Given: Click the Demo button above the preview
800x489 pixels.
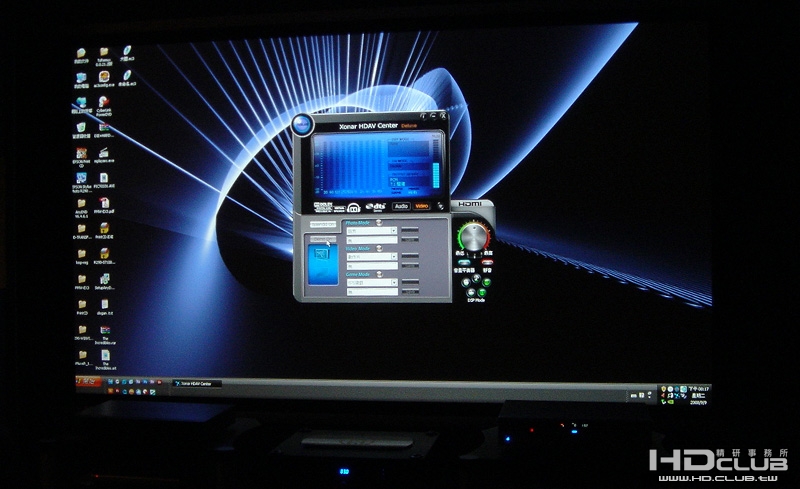Looking at the screenshot, I should (x=324, y=239).
